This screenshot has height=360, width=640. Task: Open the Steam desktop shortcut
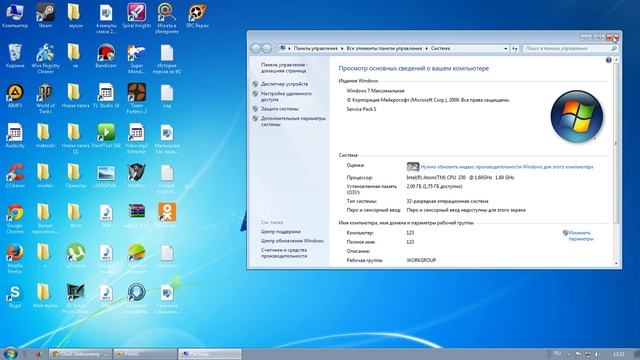pyautogui.click(x=45, y=16)
